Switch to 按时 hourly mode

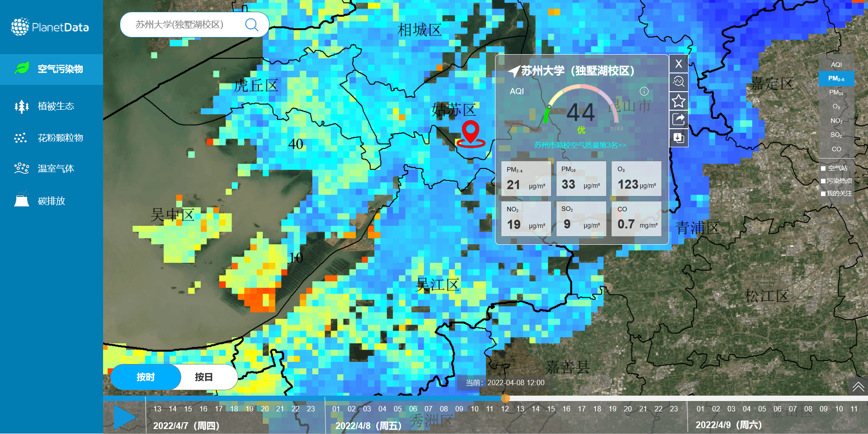coord(146,377)
